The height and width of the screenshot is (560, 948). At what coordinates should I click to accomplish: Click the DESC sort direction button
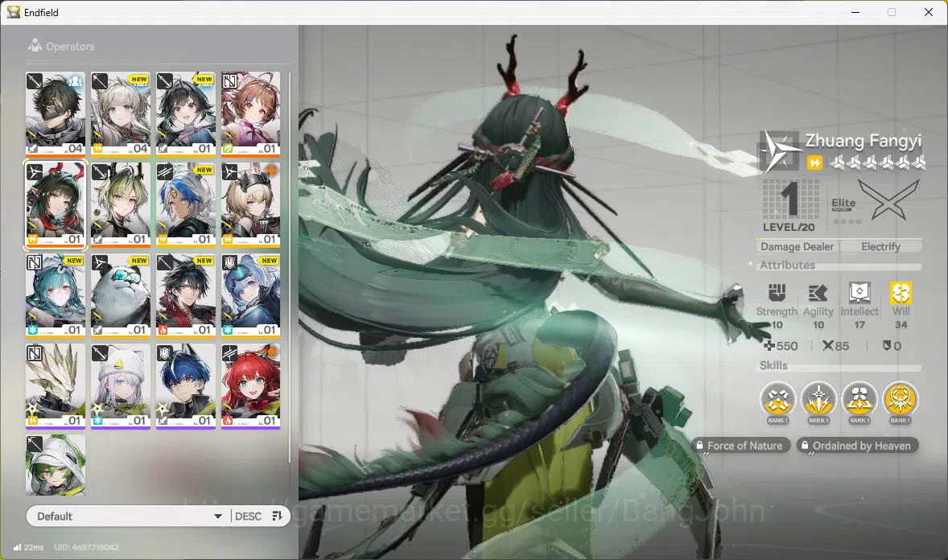[248, 516]
